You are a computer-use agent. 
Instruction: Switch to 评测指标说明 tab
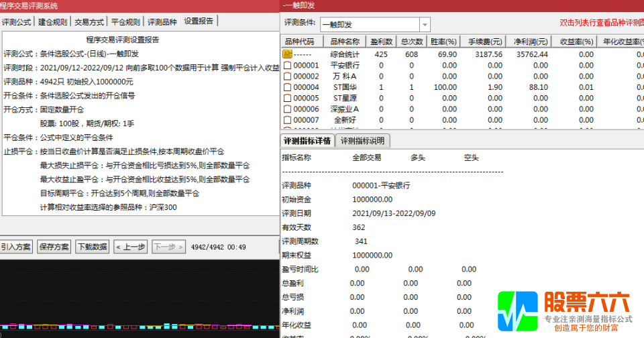coord(363,141)
